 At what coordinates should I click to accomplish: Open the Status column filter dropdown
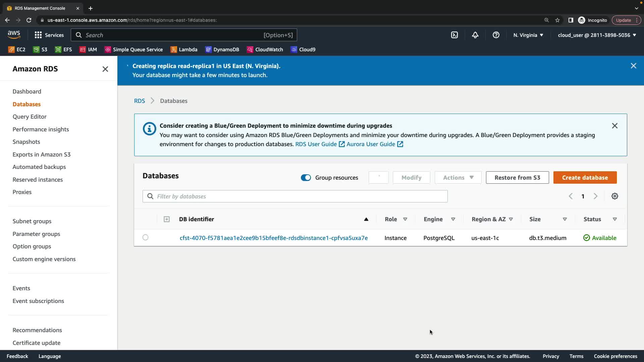click(x=614, y=219)
